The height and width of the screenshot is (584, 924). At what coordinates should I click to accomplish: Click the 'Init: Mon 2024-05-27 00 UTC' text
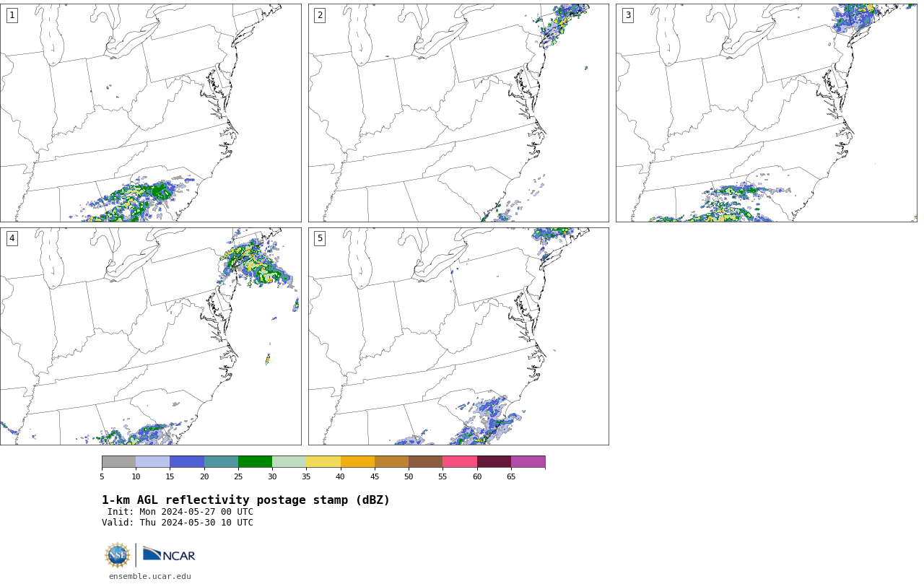[x=180, y=512]
